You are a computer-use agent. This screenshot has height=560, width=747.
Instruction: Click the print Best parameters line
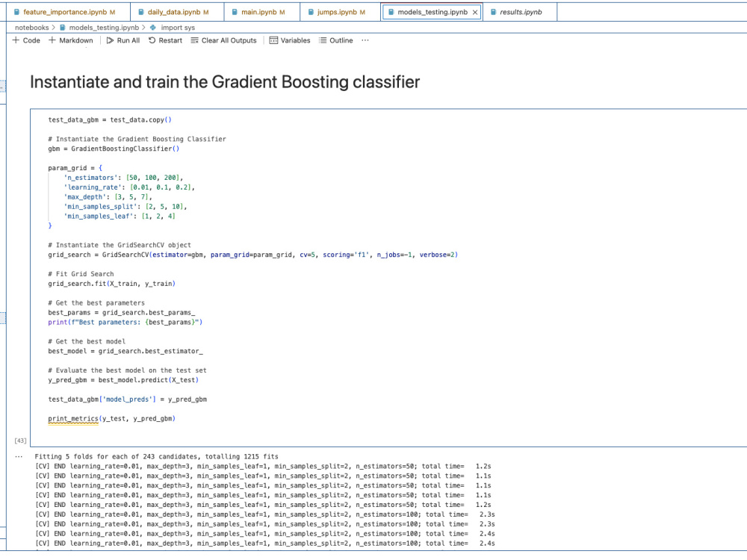[125, 323]
